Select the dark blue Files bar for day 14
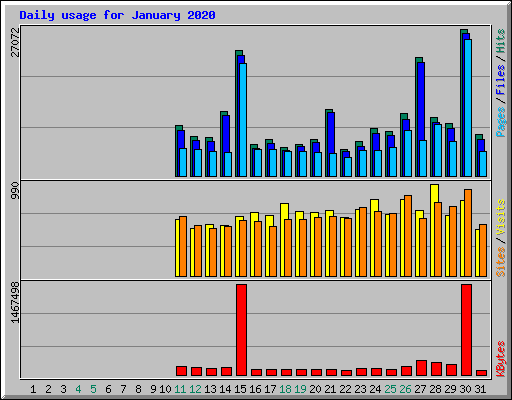The image size is (512, 400). tap(226, 133)
